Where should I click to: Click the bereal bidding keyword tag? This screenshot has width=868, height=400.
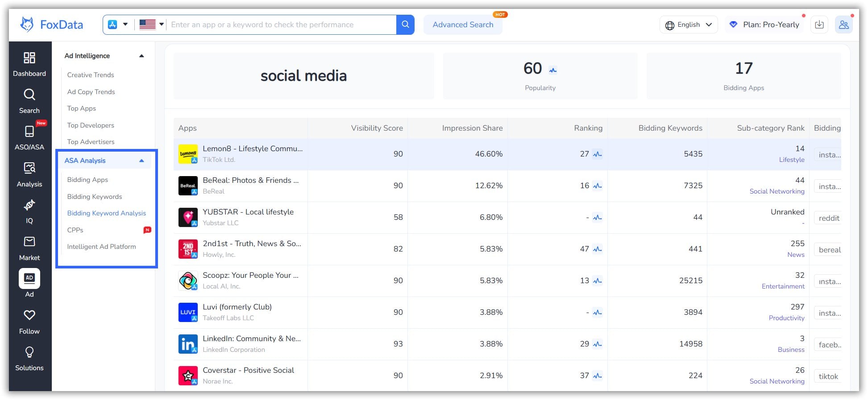point(829,250)
